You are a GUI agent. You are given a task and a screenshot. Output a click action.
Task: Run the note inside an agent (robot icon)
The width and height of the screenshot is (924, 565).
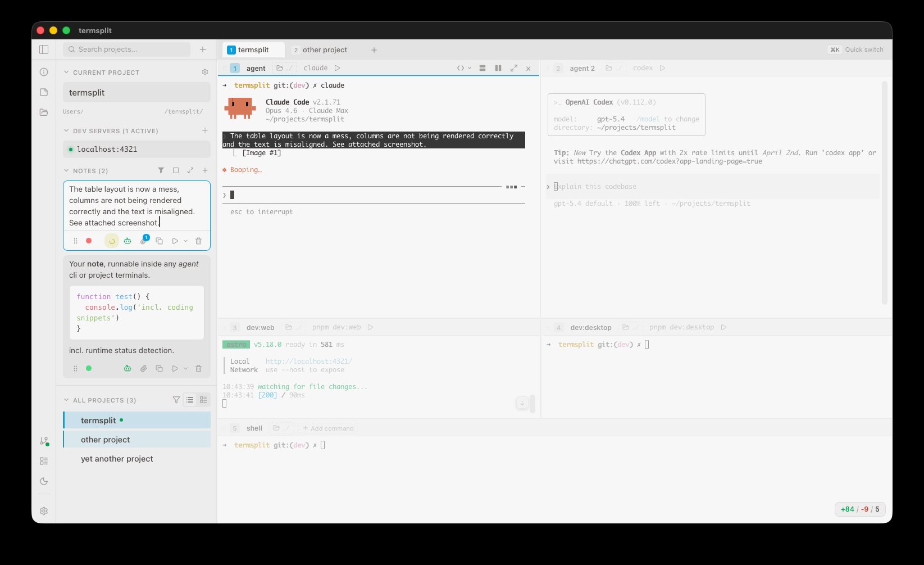coord(128,241)
